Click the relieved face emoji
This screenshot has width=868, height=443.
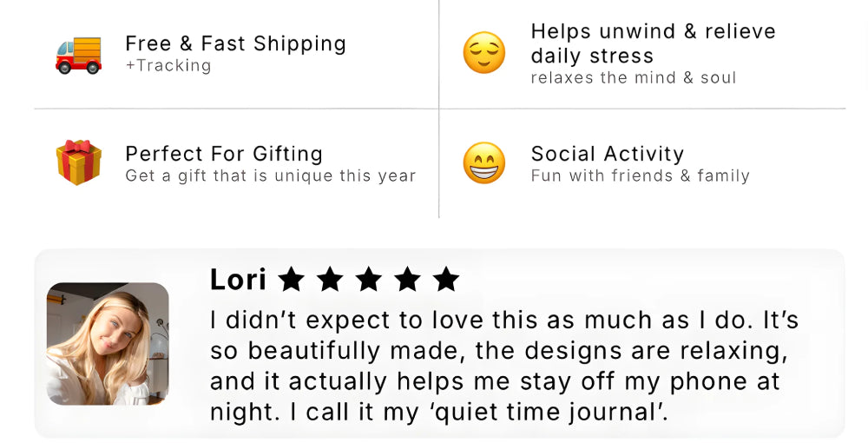[483, 53]
